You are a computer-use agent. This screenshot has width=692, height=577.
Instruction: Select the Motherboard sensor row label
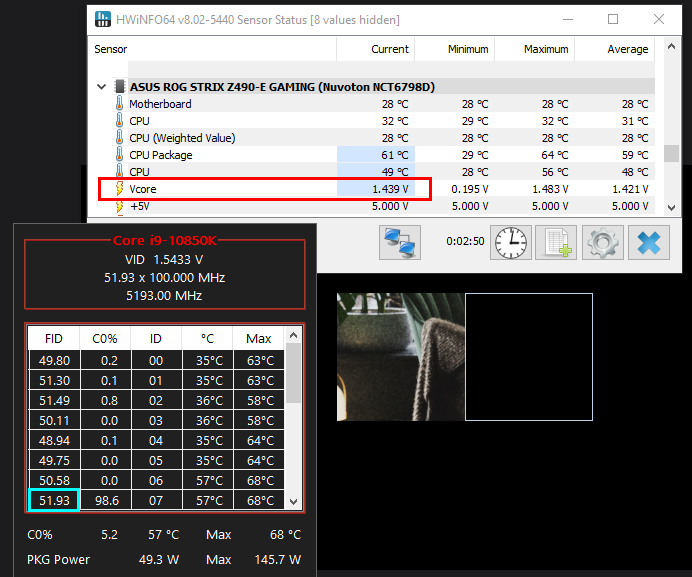point(160,104)
